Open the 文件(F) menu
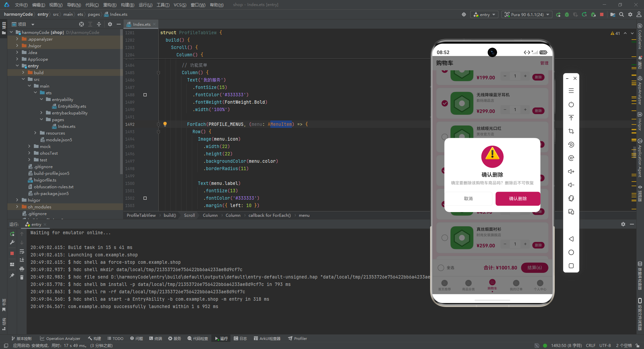This screenshot has width=644, height=349. tap(21, 5)
